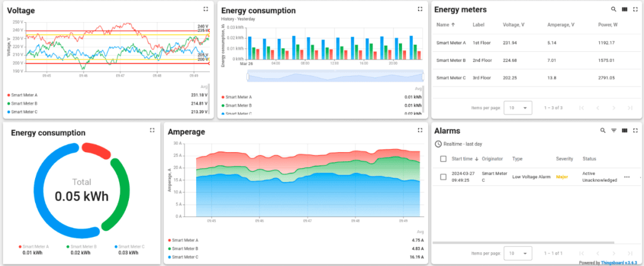Search within the Energy meters table
This screenshot has height=266, width=644.
pyautogui.click(x=614, y=10)
